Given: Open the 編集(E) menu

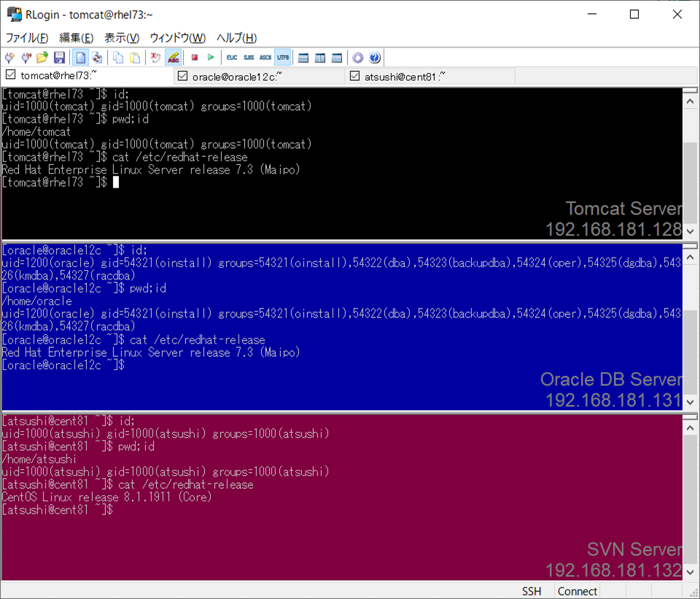Looking at the screenshot, I should (77, 38).
